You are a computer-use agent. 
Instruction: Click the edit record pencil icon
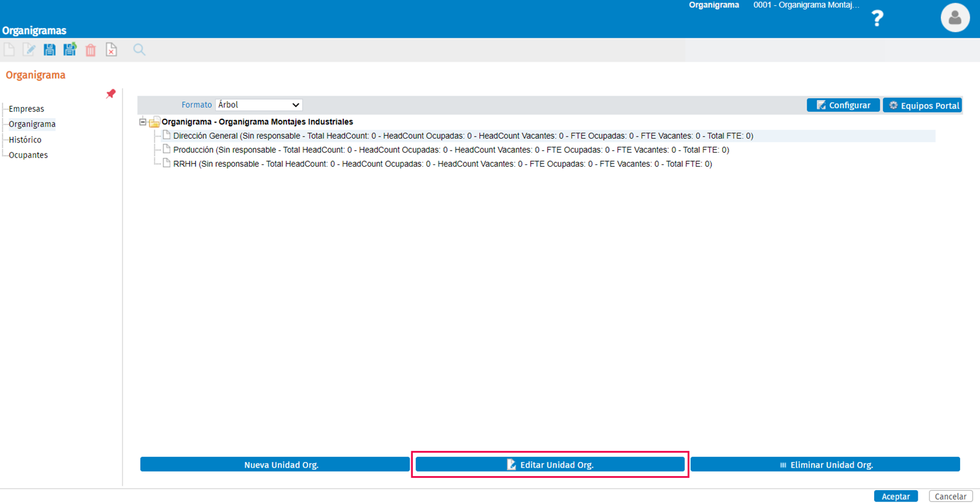tap(29, 50)
